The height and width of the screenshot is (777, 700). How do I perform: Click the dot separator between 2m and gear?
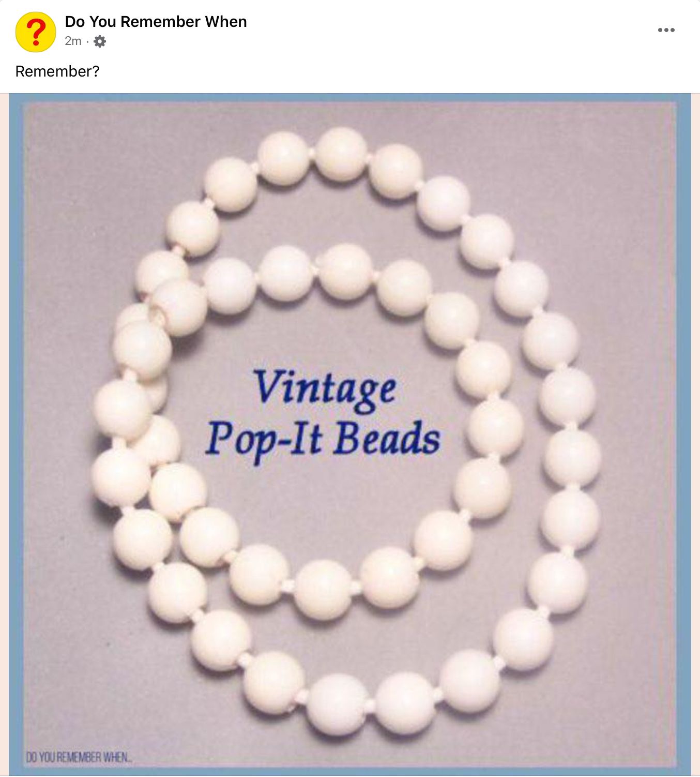pyautogui.click(x=88, y=41)
